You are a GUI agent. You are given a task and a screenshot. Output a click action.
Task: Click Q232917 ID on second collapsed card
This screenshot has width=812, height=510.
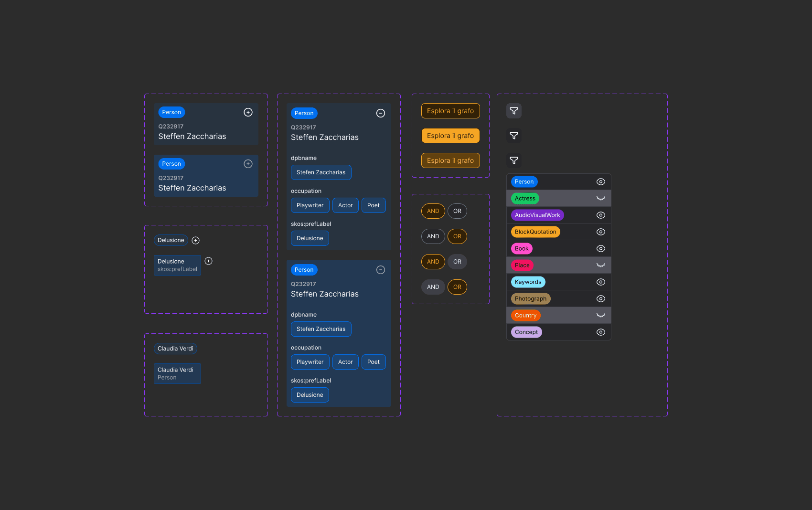point(171,178)
